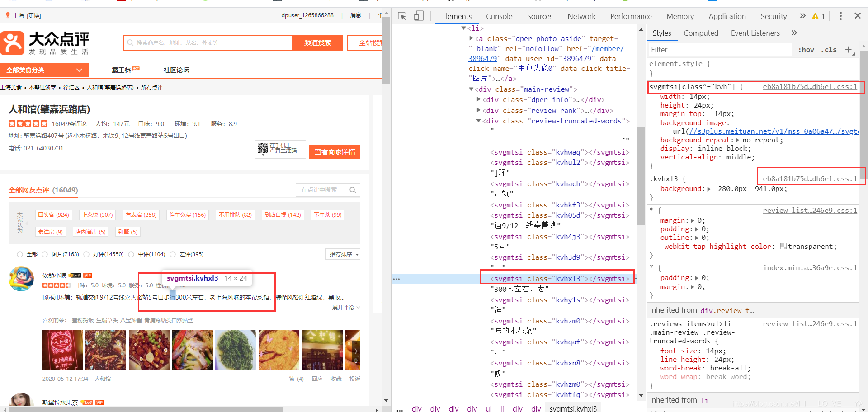Select the 中评(1104) radio button
The width and height of the screenshot is (868, 412).
131,254
